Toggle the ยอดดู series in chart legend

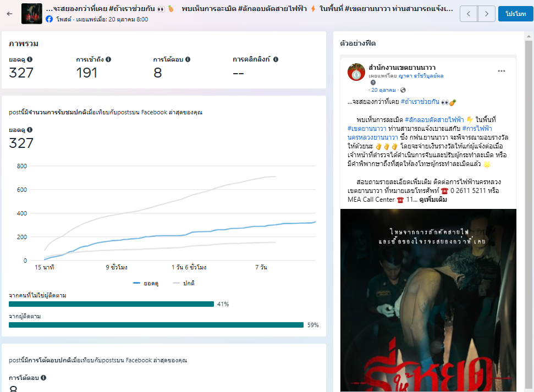(146, 283)
